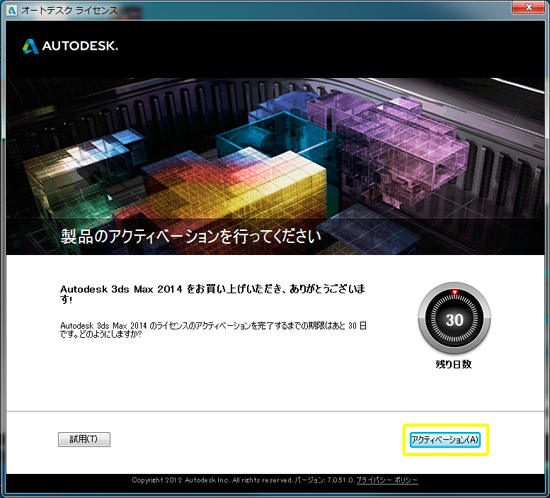This screenshot has height=498, width=550.
Task: Click the 30 days countdown dial
Action: (x=454, y=319)
